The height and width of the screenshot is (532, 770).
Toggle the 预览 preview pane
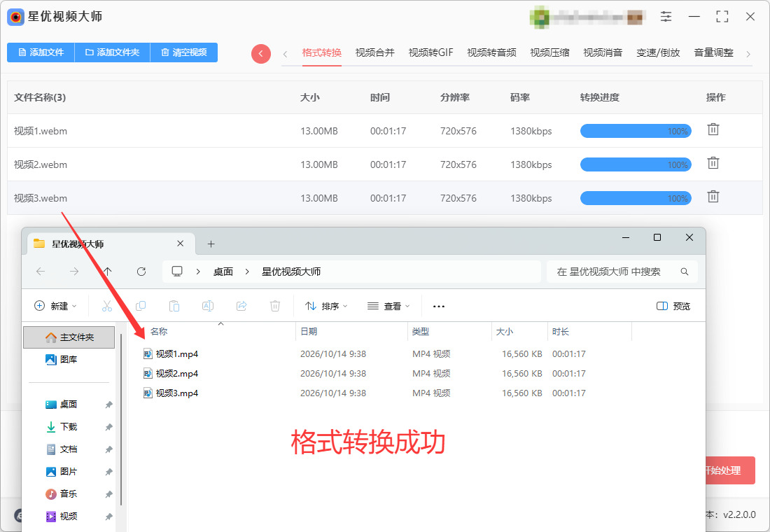click(673, 306)
